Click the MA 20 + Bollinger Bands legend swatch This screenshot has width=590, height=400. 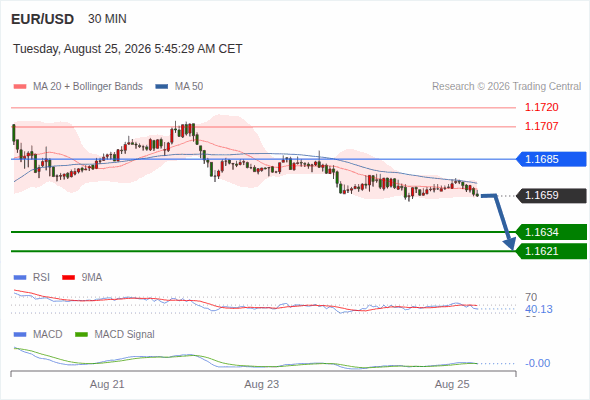click(x=20, y=87)
